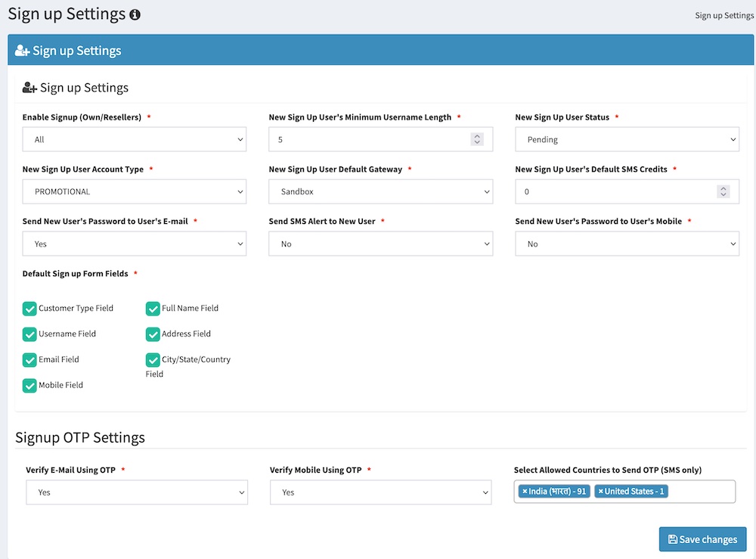Open Send Password to User's Mobile dropdown
The image size is (756, 559).
tap(627, 244)
